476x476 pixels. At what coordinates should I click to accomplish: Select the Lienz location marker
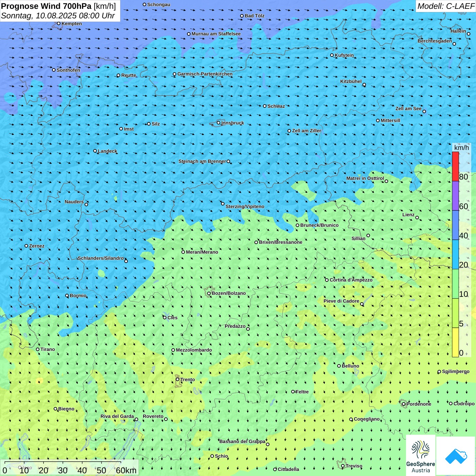(417, 218)
